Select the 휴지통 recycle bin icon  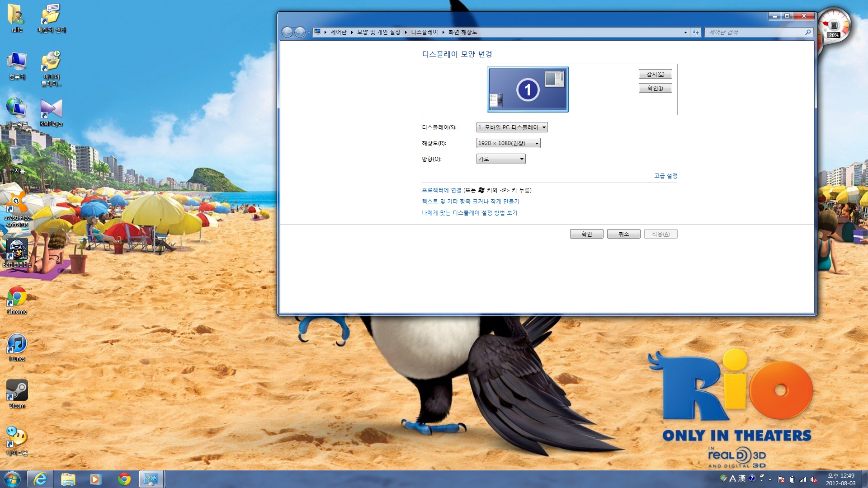17,159
